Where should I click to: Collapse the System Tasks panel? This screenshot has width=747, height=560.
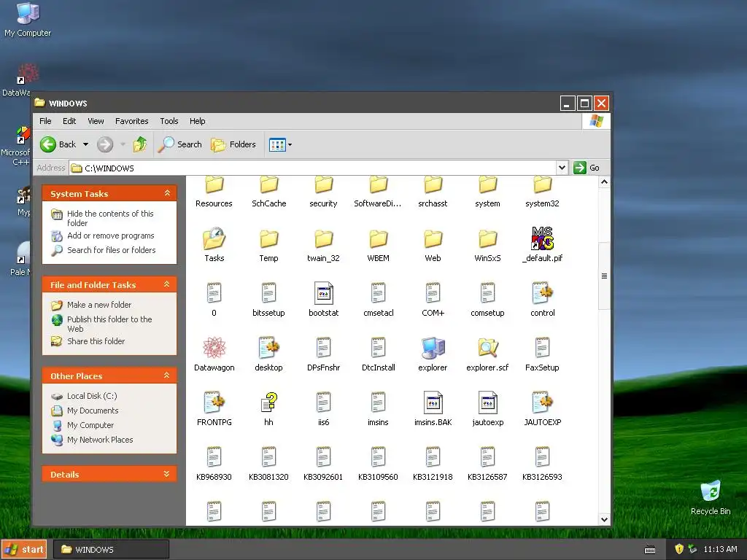tap(167, 192)
